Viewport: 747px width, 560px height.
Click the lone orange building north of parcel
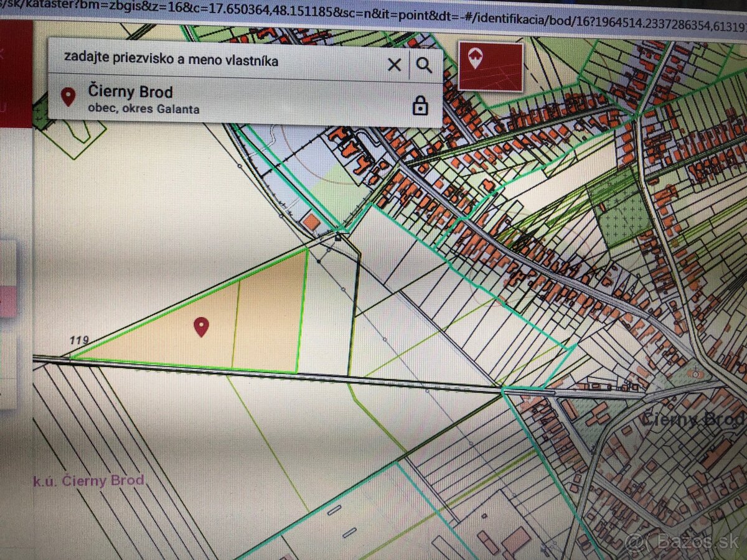coord(311,222)
